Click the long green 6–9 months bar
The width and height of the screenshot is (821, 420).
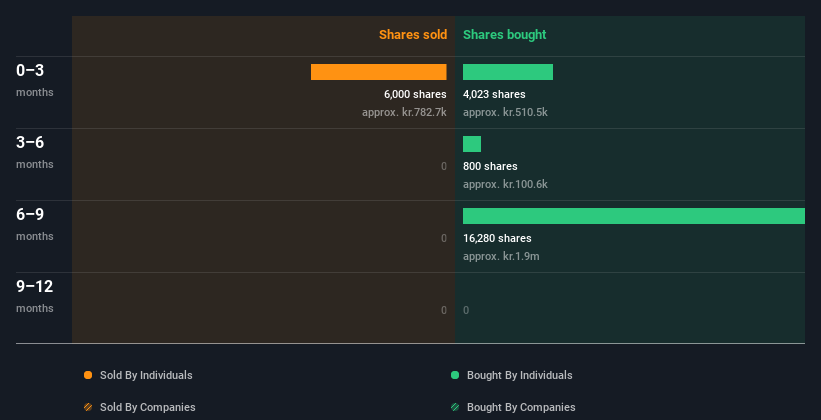click(634, 216)
